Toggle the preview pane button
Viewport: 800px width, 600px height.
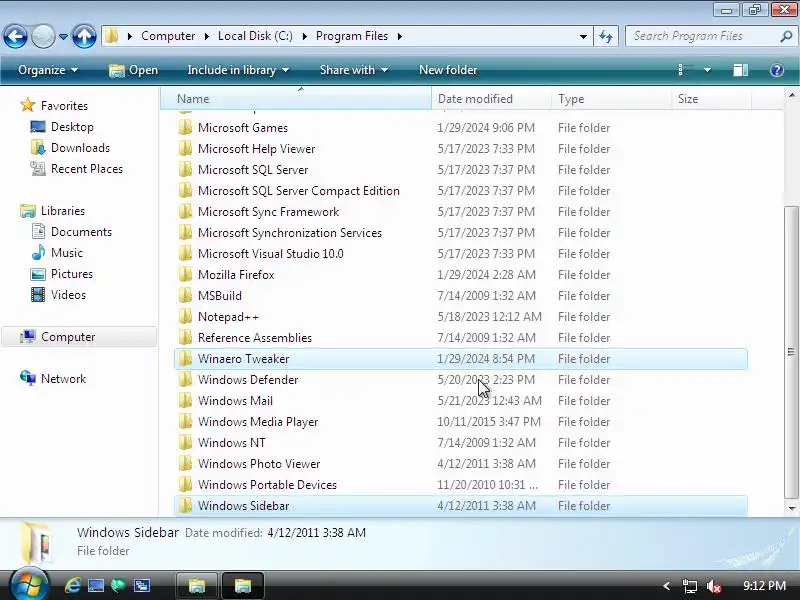tap(740, 70)
